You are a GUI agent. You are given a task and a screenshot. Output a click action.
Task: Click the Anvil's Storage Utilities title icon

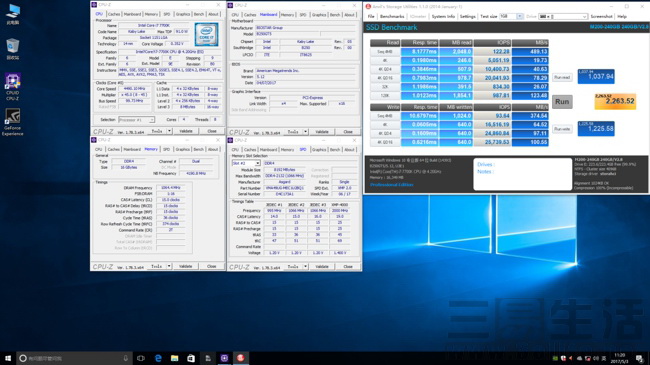[x=368, y=7]
